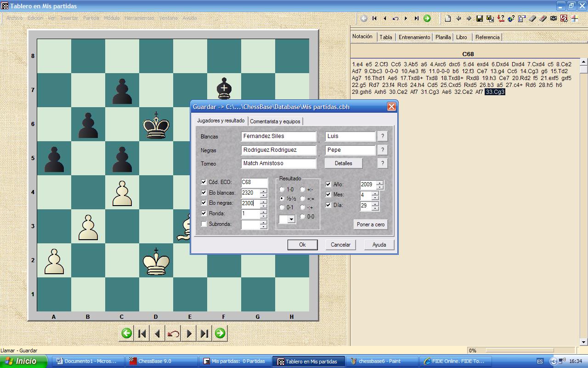The height and width of the screenshot is (368, 588).
Task: Enable the Subronda checkbox
Action: [x=204, y=224]
